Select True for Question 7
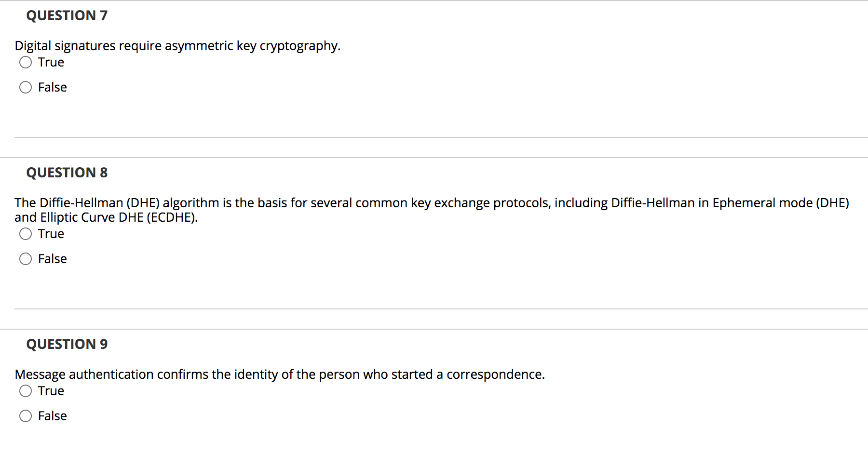Screen dimensions: 868x454 [26, 62]
